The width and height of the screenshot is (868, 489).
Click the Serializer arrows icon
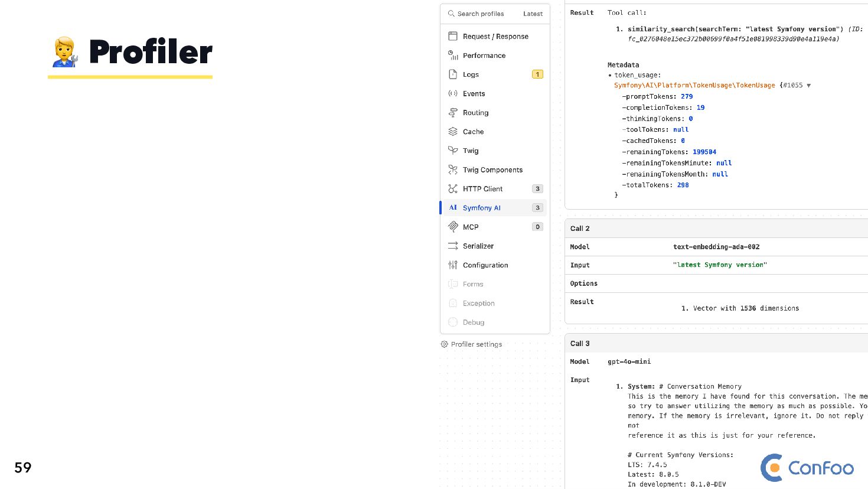pos(453,246)
